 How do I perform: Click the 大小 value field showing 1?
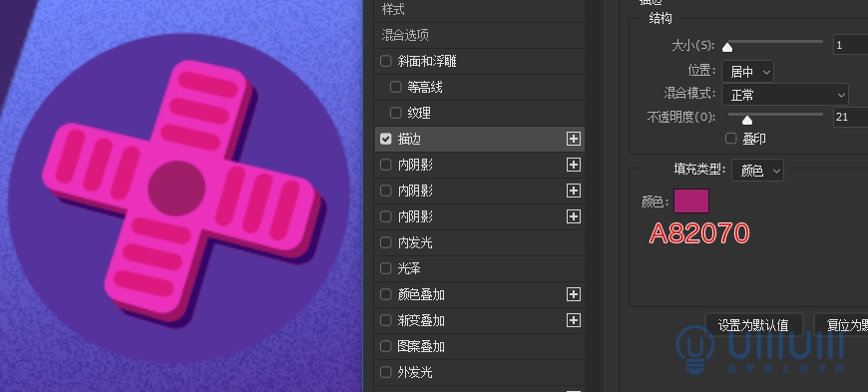[x=850, y=45]
